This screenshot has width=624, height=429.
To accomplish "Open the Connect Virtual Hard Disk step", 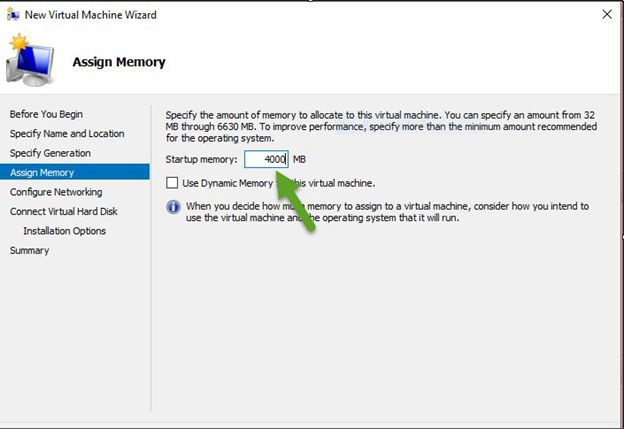I will pyautogui.click(x=64, y=212).
